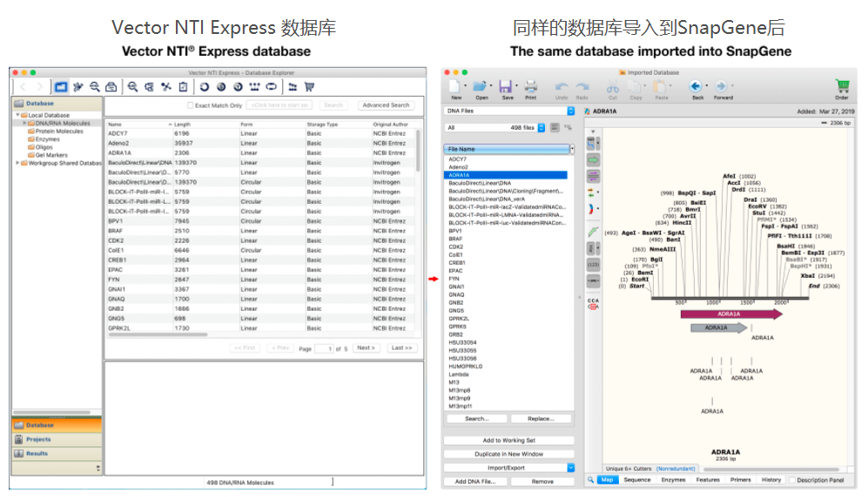This screenshot has height=497, width=868.
Task: Switch to the Features tab
Action: 708,480
